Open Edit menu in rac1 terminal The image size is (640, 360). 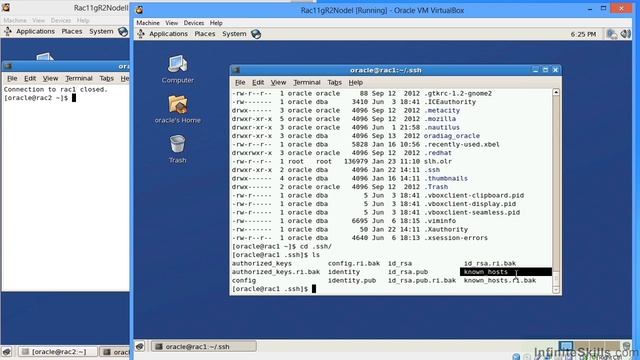pyautogui.click(x=258, y=82)
